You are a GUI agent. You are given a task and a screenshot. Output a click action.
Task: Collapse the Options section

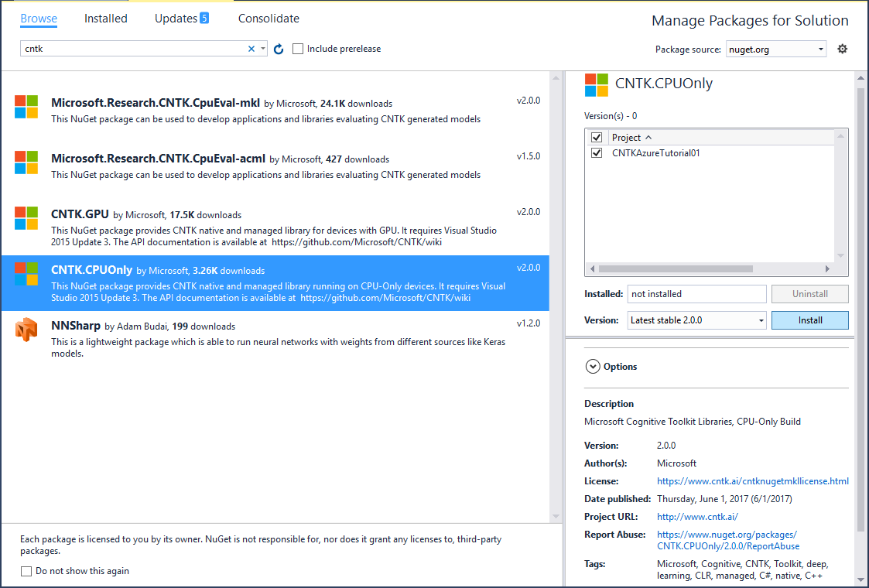point(592,366)
